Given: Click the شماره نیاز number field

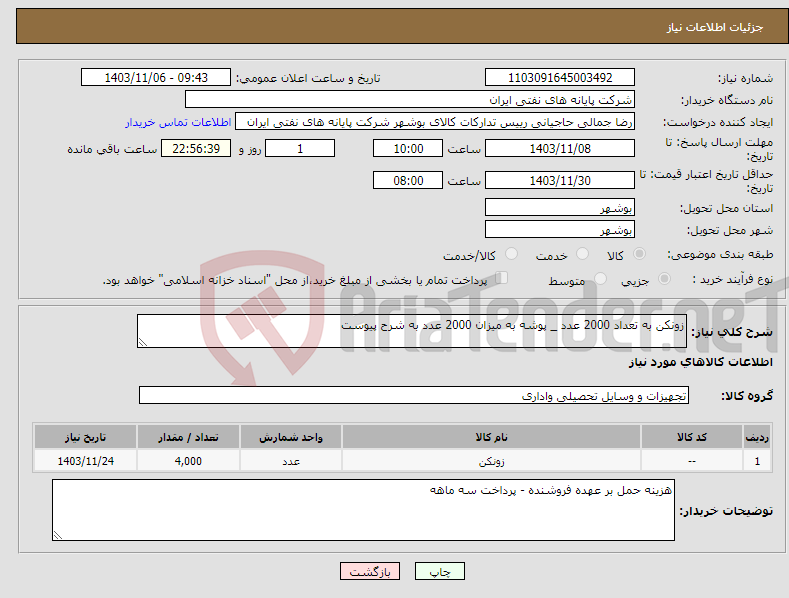Looking at the screenshot, I should coord(560,78).
